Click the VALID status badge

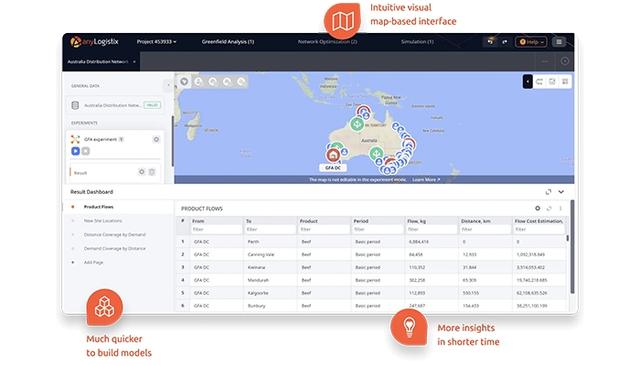152,105
